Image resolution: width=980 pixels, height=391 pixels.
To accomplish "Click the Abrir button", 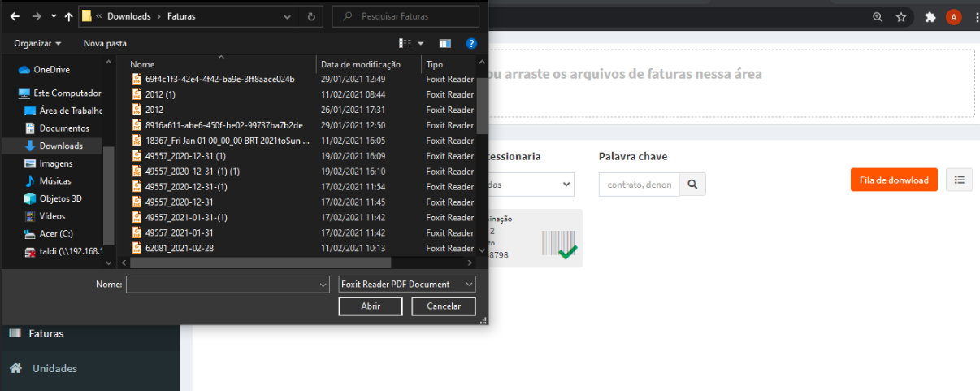I will [370, 306].
